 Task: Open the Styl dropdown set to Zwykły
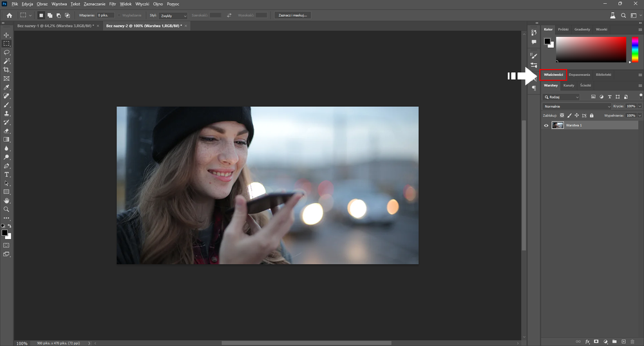pos(173,15)
